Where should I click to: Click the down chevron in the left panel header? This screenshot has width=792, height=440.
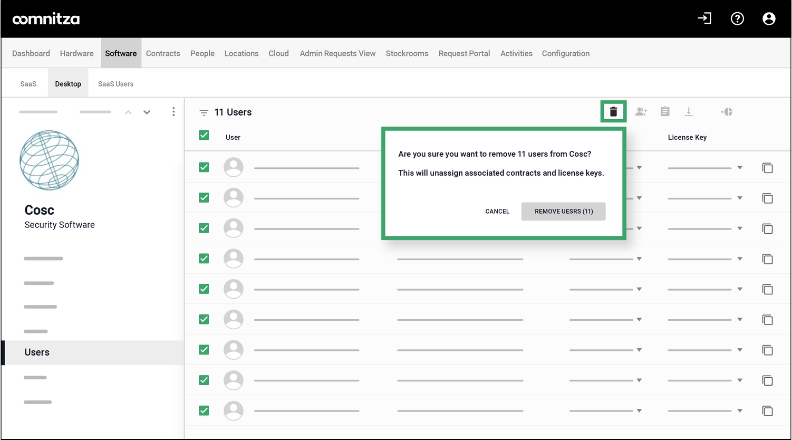[x=147, y=112]
